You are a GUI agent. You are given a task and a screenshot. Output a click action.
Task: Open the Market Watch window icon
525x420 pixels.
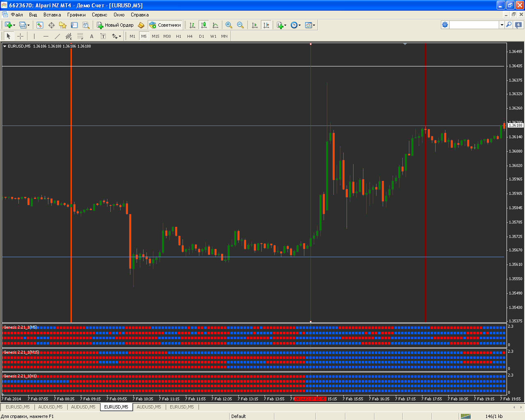(40, 25)
